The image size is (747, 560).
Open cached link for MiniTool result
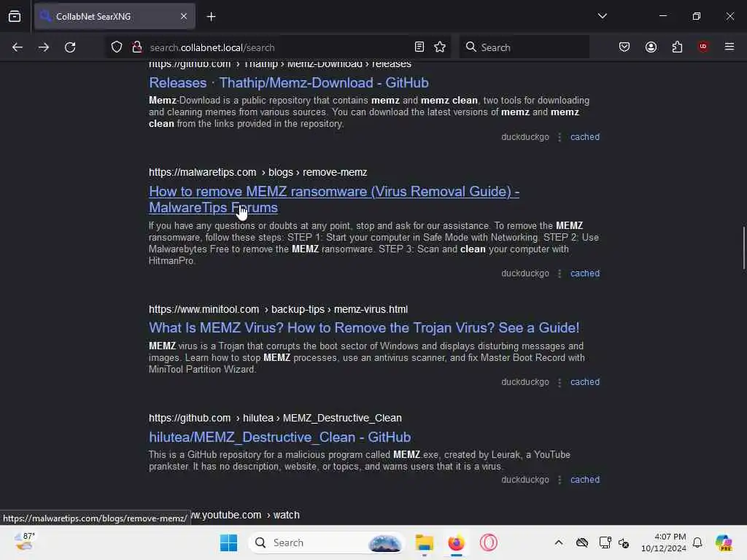click(x=585, y=382)
